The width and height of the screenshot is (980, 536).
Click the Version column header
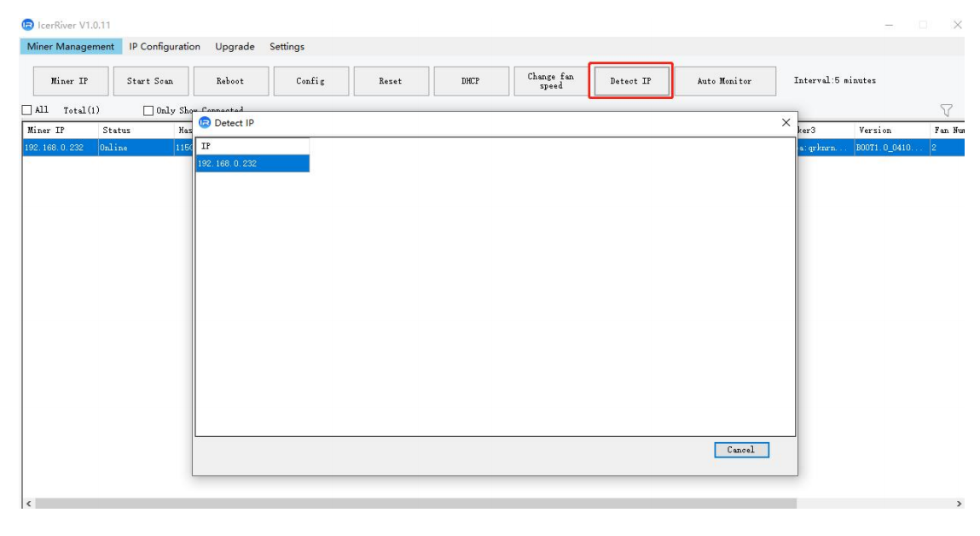(x=875, y=130)
